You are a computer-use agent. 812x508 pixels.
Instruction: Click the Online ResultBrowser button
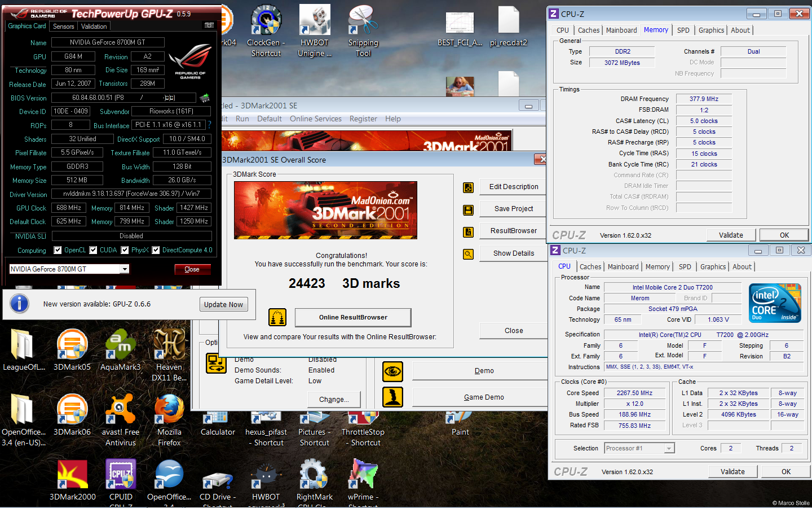click(x=353, y=317)
